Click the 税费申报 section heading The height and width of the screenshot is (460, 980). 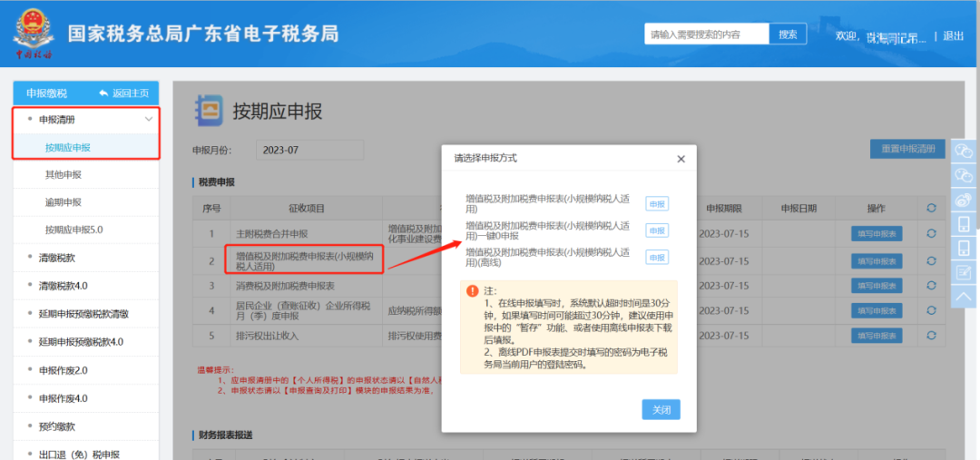(x=216, y=181)
